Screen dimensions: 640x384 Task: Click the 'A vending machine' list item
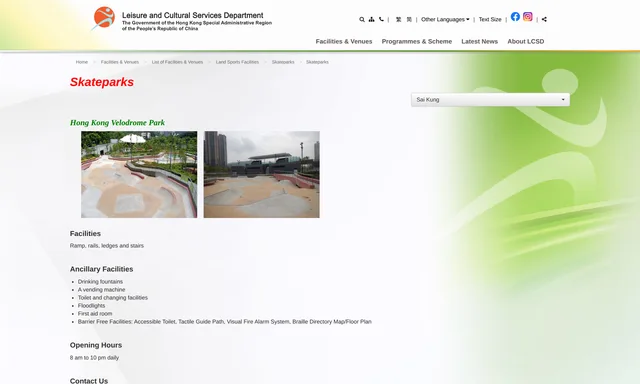[101, 290]
